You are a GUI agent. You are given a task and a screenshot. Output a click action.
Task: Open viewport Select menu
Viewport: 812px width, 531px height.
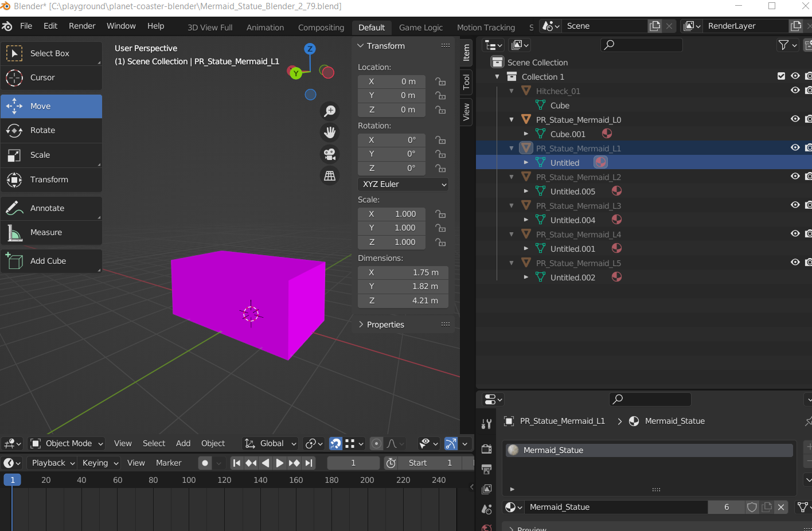(154, 443)
